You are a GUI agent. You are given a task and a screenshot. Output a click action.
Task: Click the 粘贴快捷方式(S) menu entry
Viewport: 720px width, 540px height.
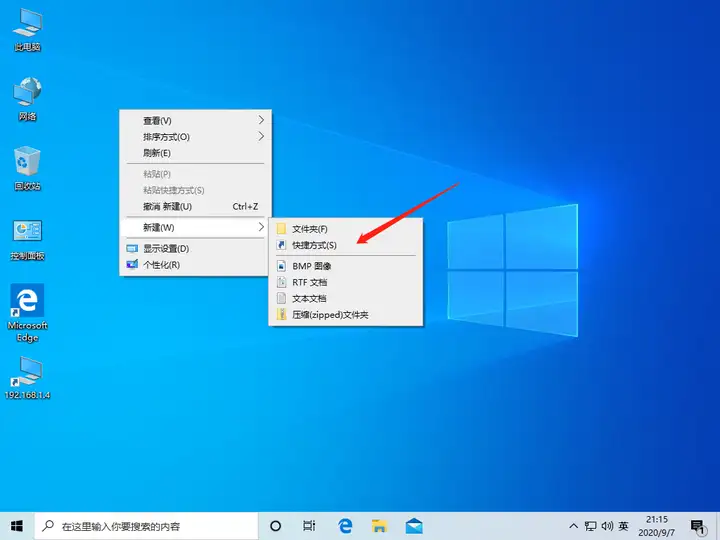pos(196,190)
